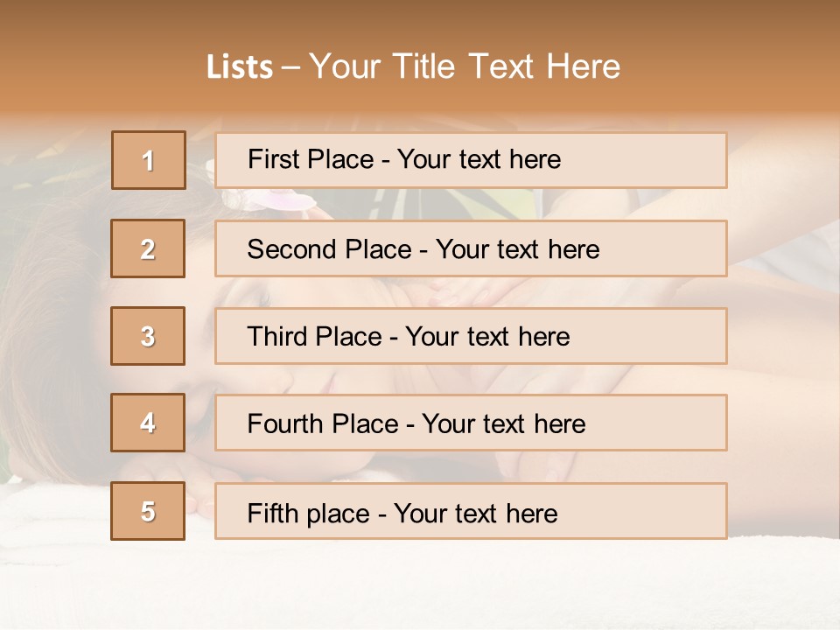Click the number 5 box
Viewport: 840px width, 630px height.
point(148,511)
